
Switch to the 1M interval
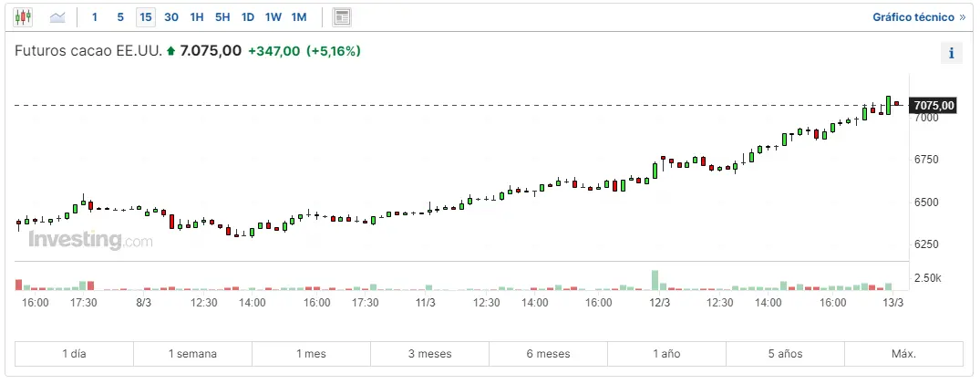299,16
